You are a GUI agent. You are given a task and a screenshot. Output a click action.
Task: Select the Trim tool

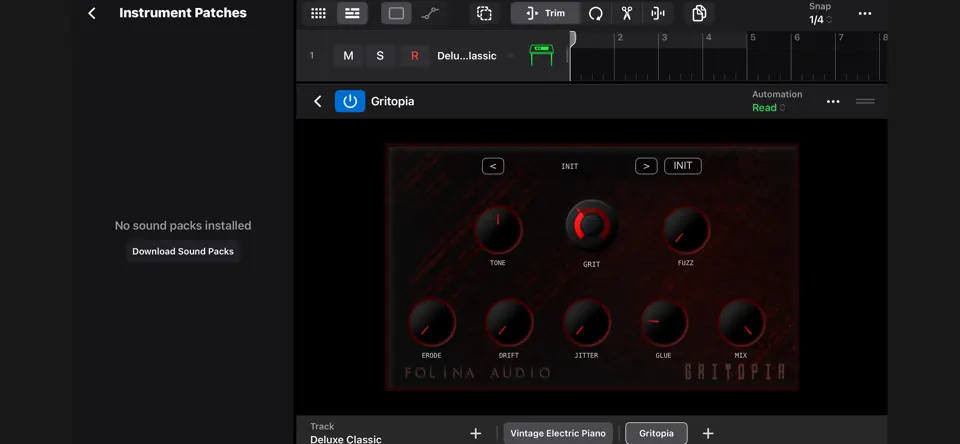pyautogui.click(x=546, y=13)
